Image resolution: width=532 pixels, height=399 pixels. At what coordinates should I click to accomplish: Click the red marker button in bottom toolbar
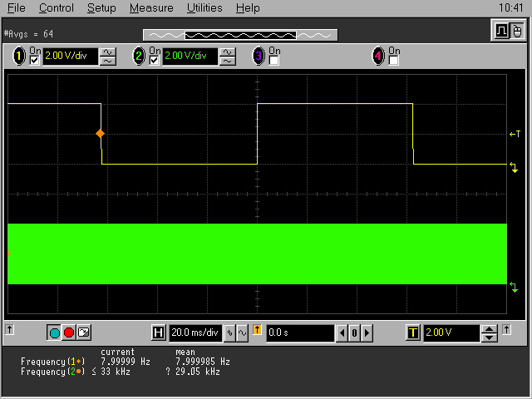[x=69, y=332]
